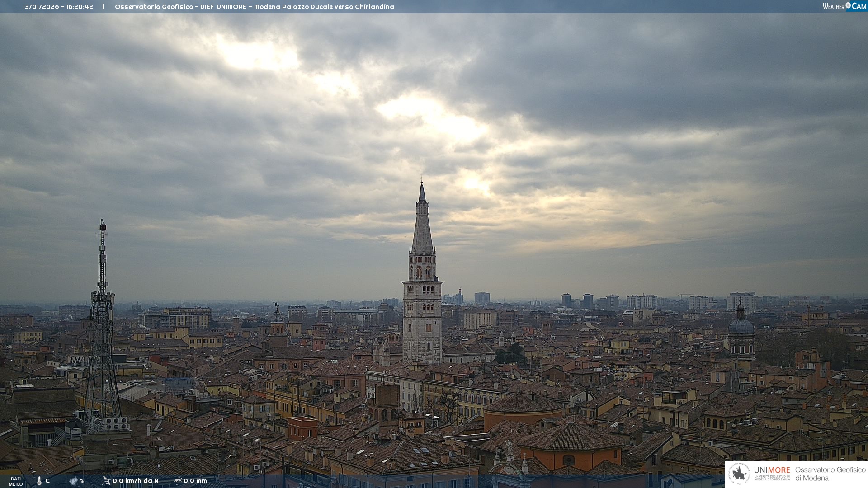This screenshot has height=488, width=868.
Task: Click the Ghirlandina tower spire
Action: [422, 221]
